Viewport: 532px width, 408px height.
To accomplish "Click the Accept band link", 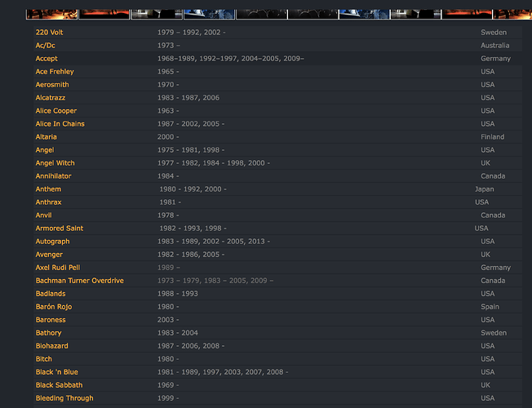I will 47,59.
